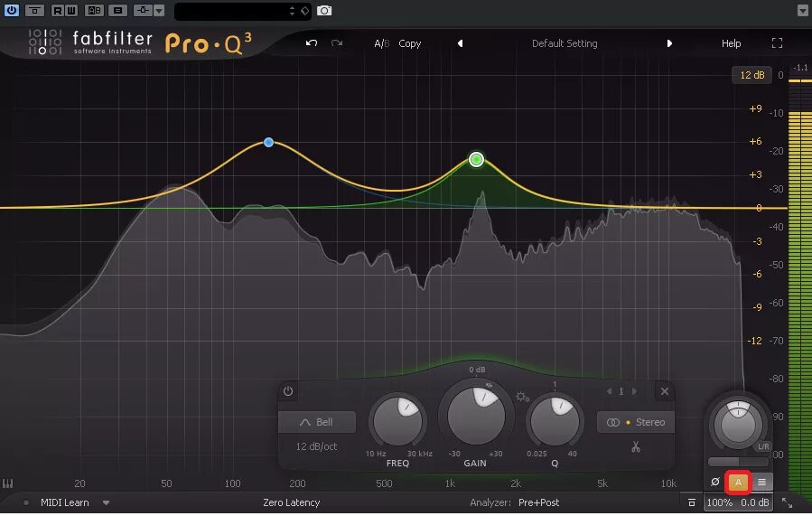Click the Copy button

410,43
